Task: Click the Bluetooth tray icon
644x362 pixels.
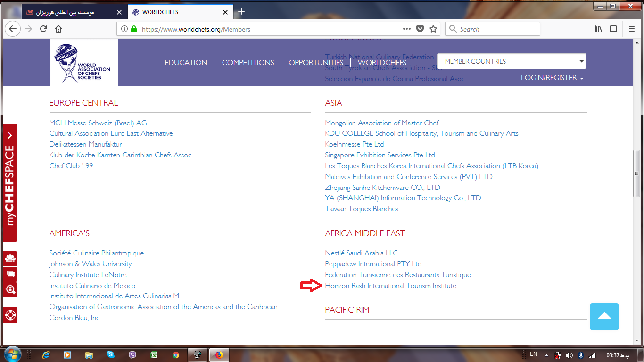Action: [581, 355]
